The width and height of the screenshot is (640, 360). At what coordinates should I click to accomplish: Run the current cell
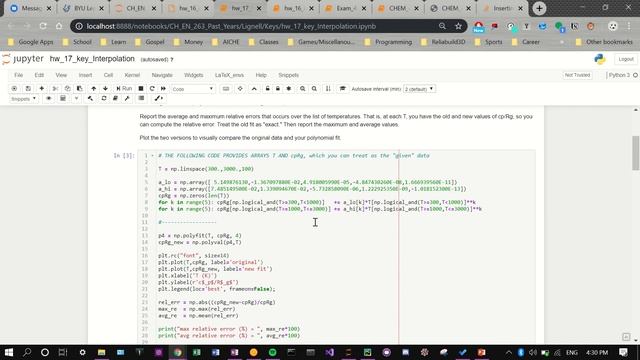click(x=124, y=89)
